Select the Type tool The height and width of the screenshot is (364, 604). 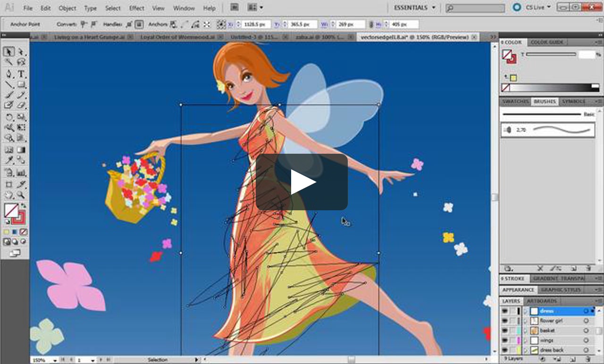[21, 74]
